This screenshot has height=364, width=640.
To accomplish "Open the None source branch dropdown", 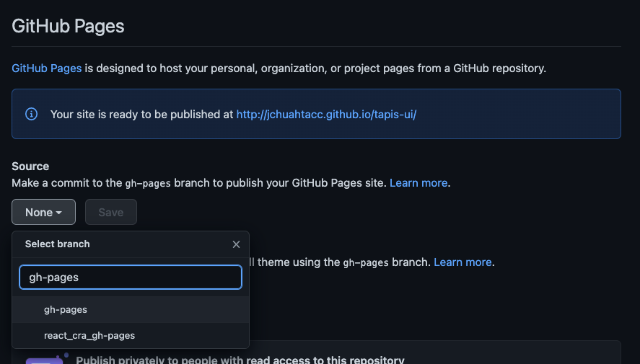I will click(x=44, y=212).
